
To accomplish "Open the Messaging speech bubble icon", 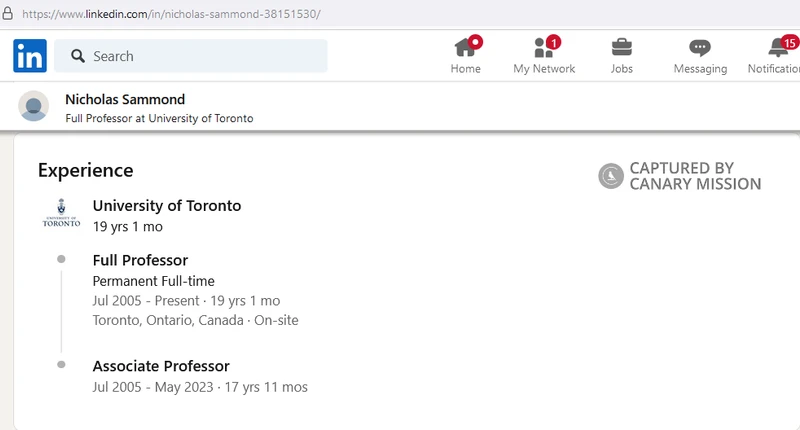I will 700,47.
